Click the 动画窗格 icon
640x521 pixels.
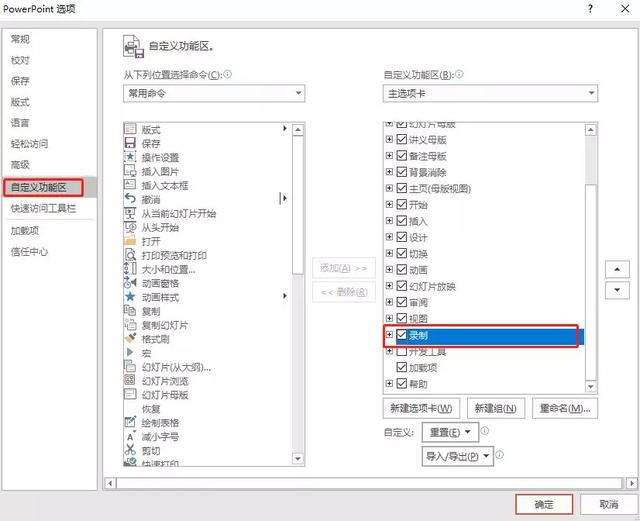click(130, 283)
